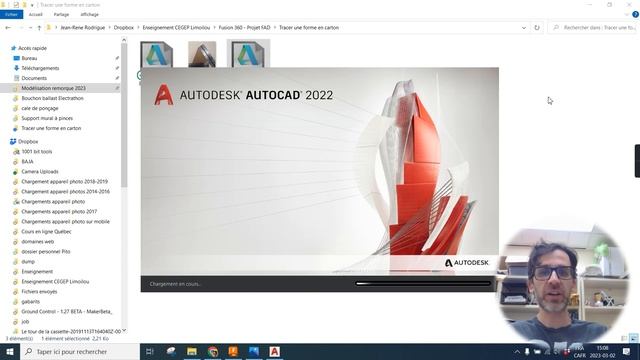Open 1001 bit tools folder

pyautogui.click(x=36, y=151)
